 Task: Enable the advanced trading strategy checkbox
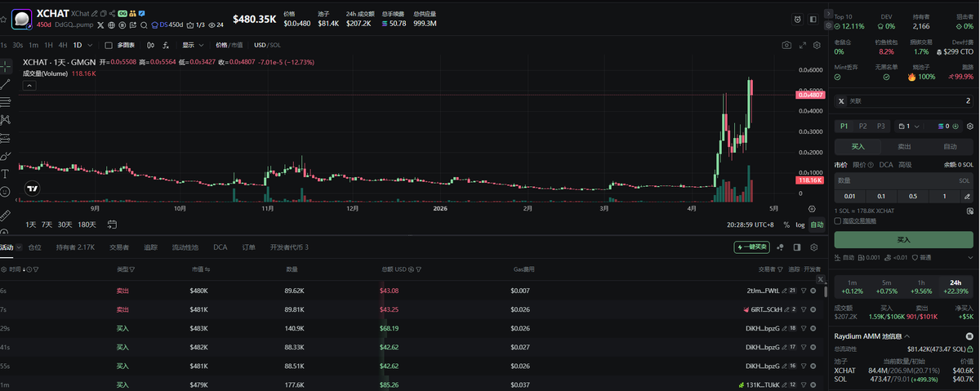[x=838, y=220]
